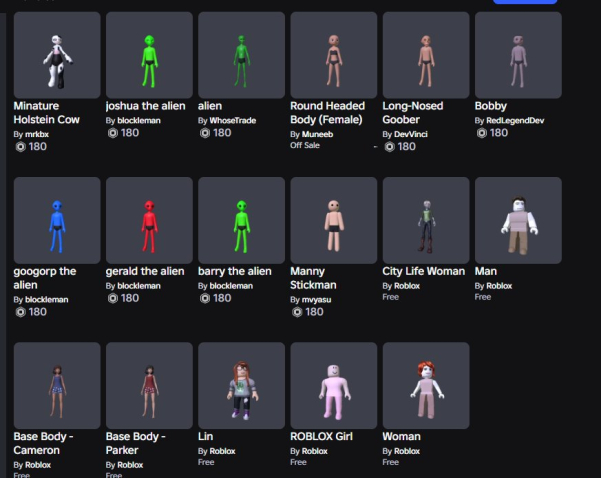Open the Lin character thumbnail
The height and width of the screenshot is (478, 601).
tap(241, 386)
